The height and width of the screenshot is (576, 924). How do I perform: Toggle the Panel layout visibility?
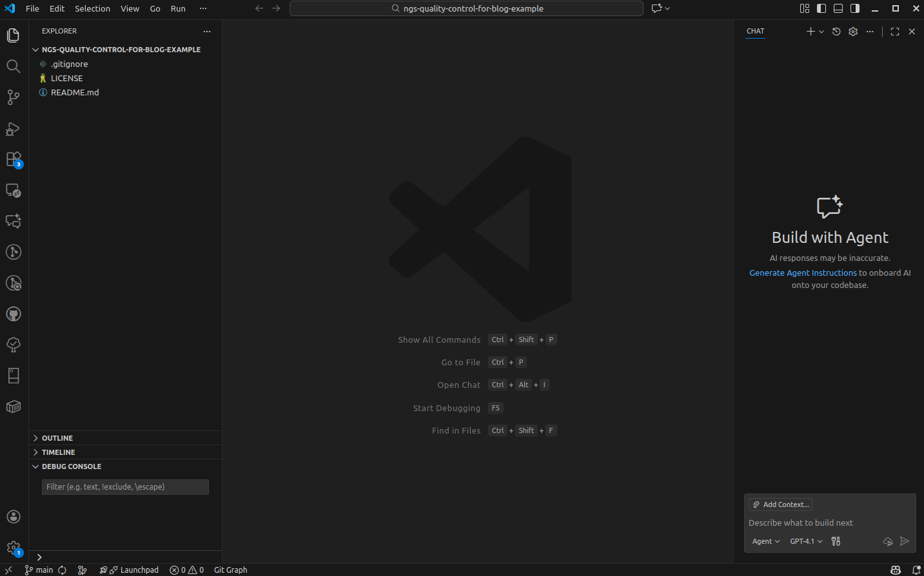(x=838, y=8)
